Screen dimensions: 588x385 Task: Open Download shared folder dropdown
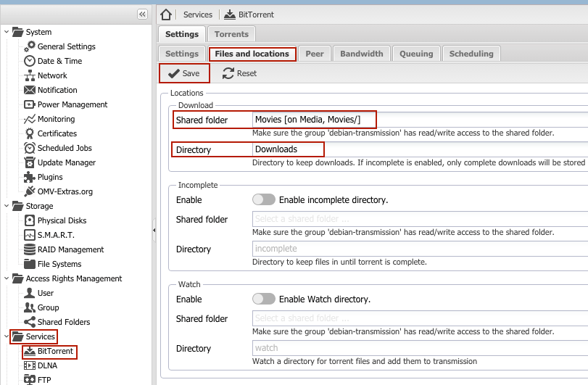coord(420,120)
